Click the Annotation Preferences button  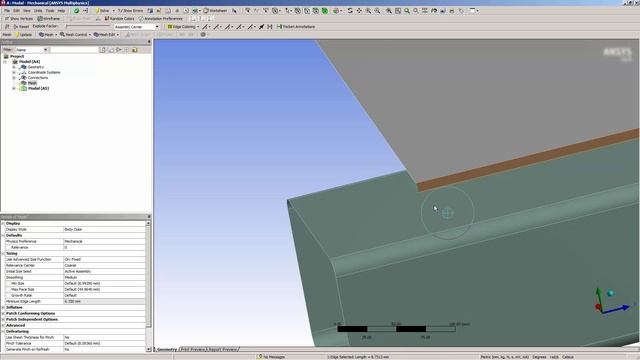[x=160, y=19]
